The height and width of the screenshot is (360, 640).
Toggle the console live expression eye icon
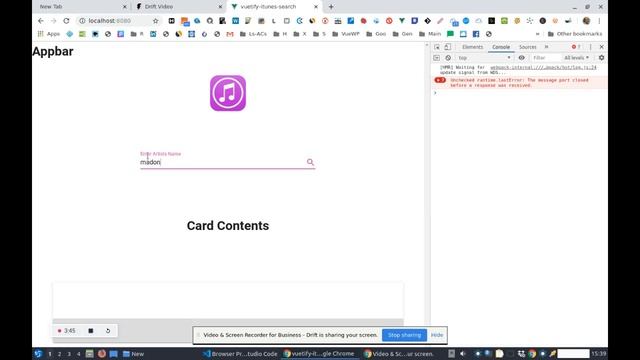pos(521,58)
